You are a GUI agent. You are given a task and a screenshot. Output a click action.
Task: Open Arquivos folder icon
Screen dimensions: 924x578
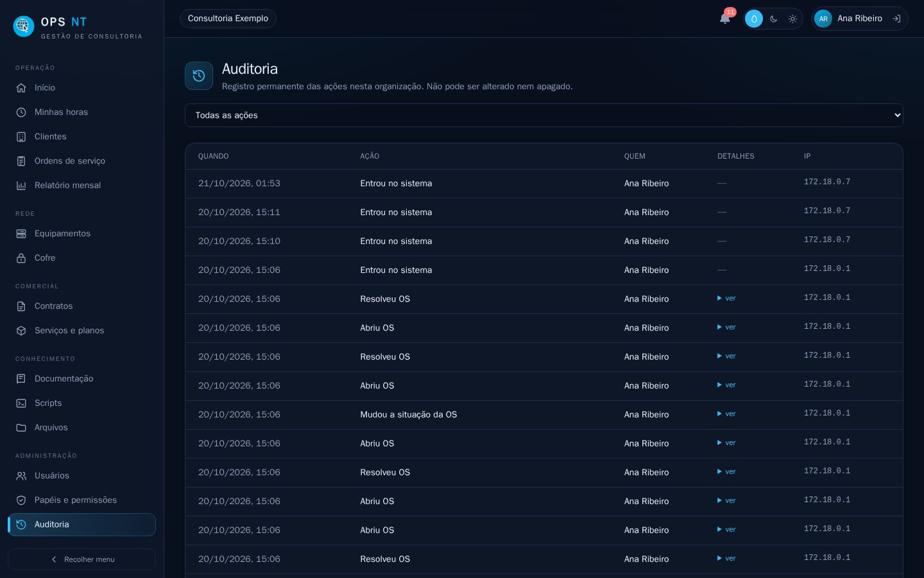pyautogui.click(x=21, y=427)
